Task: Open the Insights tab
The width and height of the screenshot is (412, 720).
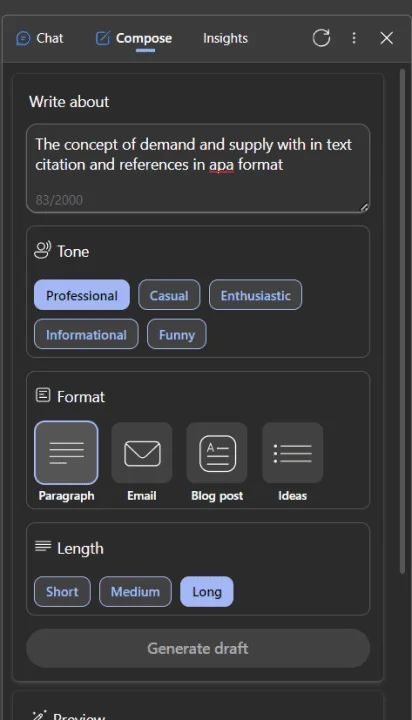Action: tap(225, 38)
